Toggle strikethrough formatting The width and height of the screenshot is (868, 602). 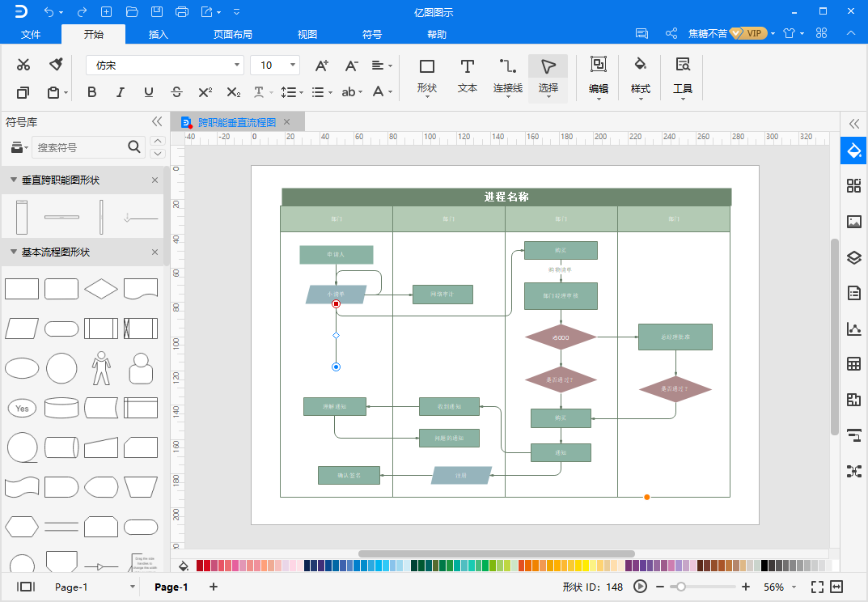click(x=176, y=92)
